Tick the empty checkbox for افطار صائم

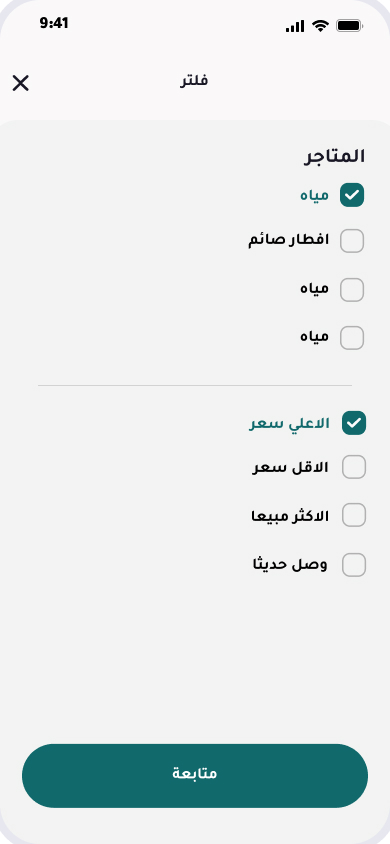[x=352, y=241]
